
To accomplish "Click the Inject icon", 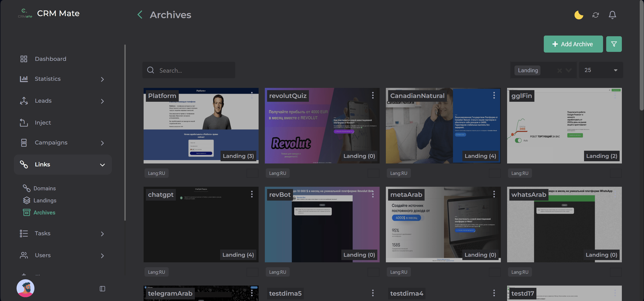I will [24, 123].
